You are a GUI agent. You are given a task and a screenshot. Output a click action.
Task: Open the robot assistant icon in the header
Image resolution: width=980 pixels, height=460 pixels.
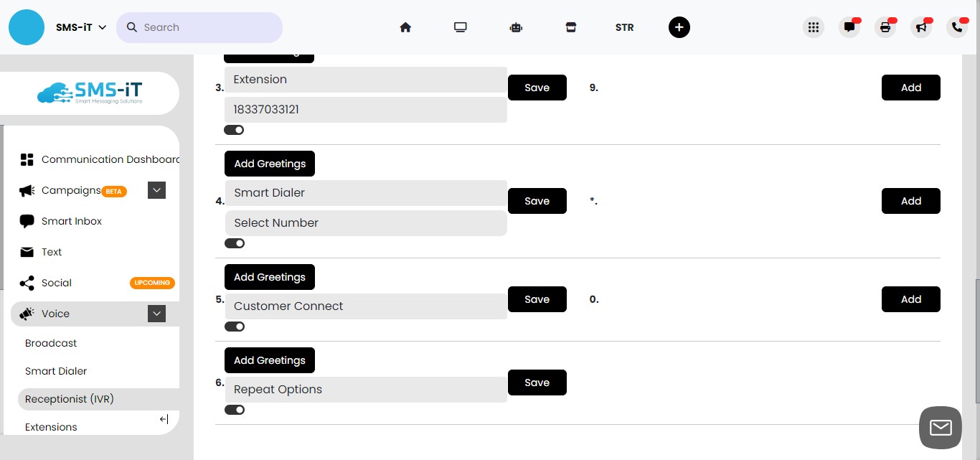pyautogui.click(x=515, y=27)
